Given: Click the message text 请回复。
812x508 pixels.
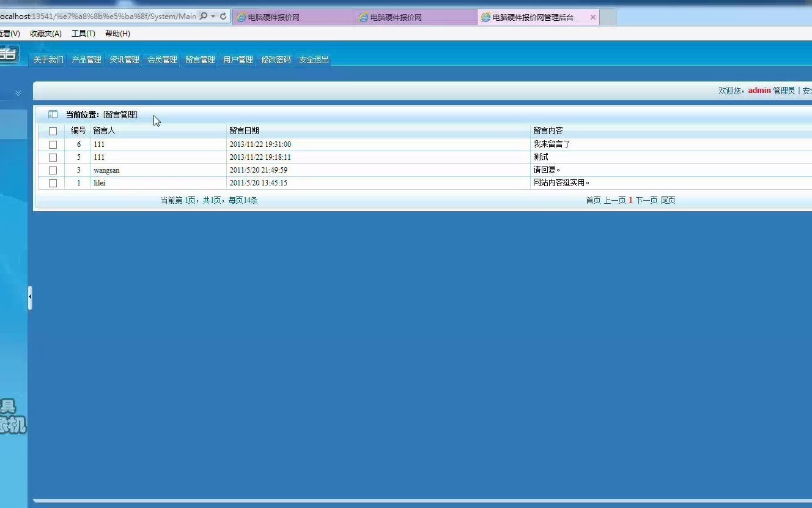Looking at the screenshot, I should [x=547, y=170].
